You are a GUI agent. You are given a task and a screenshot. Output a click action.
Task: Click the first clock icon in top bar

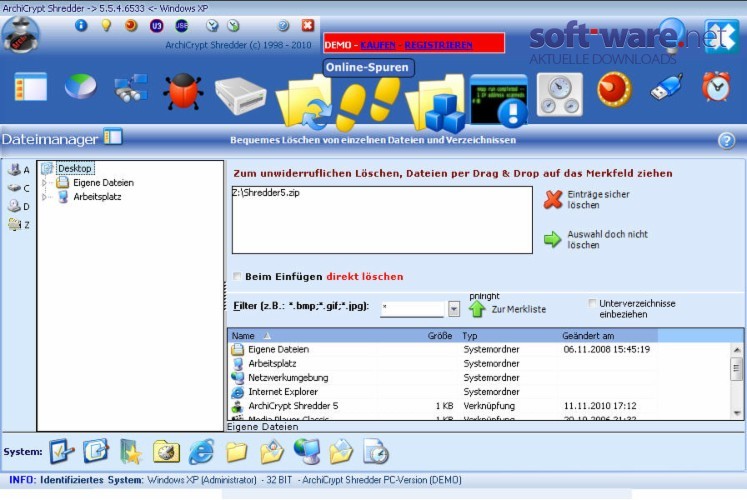212,26
